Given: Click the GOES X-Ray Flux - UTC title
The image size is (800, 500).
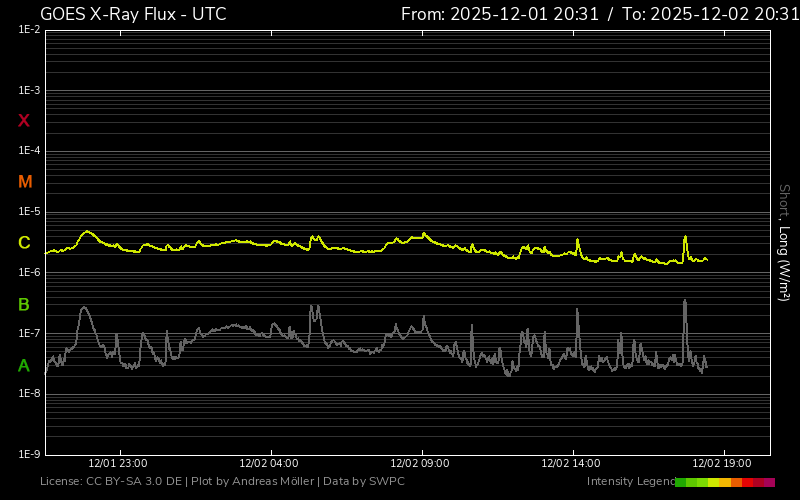Looking at the screenshot, I should [133, 14].
